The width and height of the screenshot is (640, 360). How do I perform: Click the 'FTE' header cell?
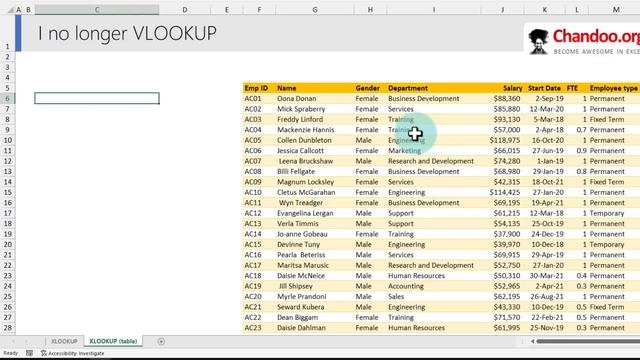point(576,88)
